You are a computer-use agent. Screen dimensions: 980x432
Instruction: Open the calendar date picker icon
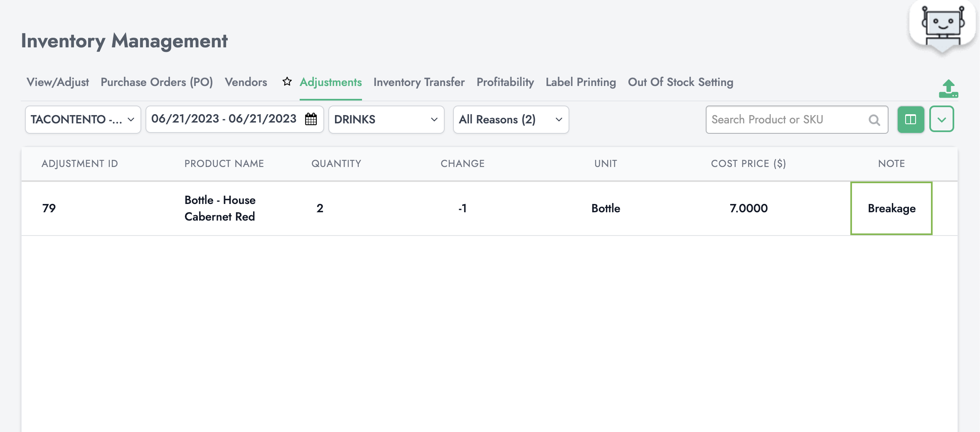pyautogui.click(x=311, y=119)
